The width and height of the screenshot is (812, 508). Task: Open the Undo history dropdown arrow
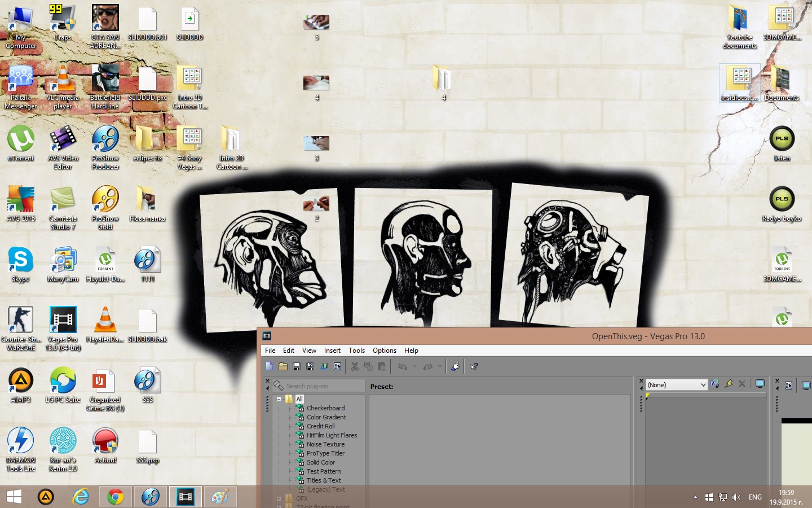[x=414, y=366]
